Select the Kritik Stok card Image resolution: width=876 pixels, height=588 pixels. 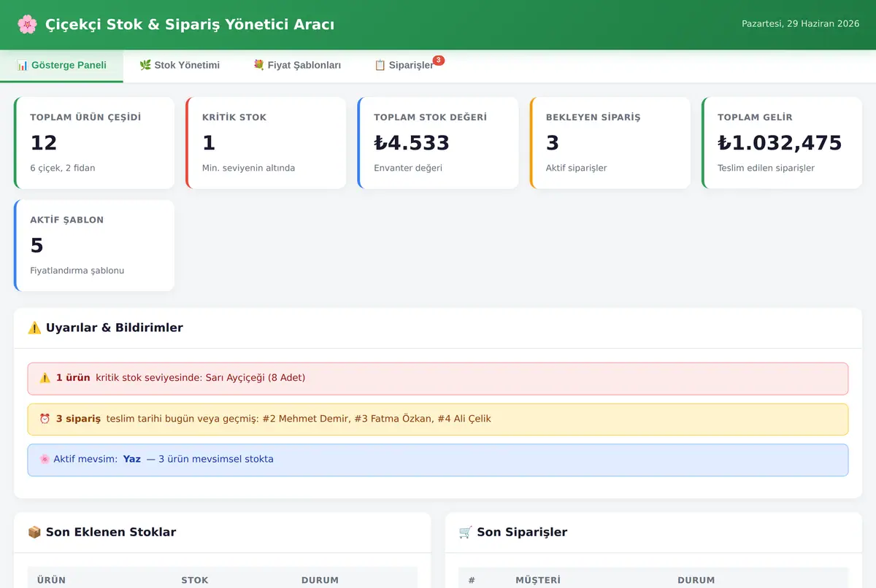(x=266, y=143)
